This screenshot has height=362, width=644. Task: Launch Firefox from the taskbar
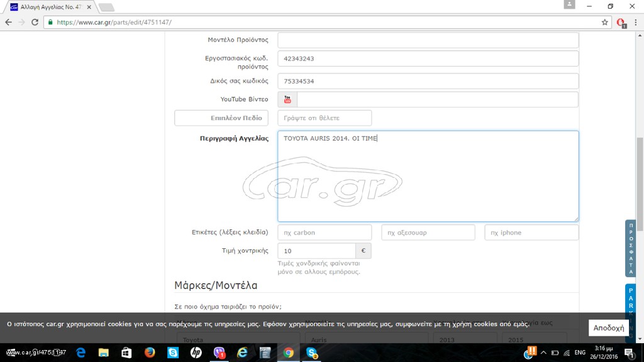point(150,353)
